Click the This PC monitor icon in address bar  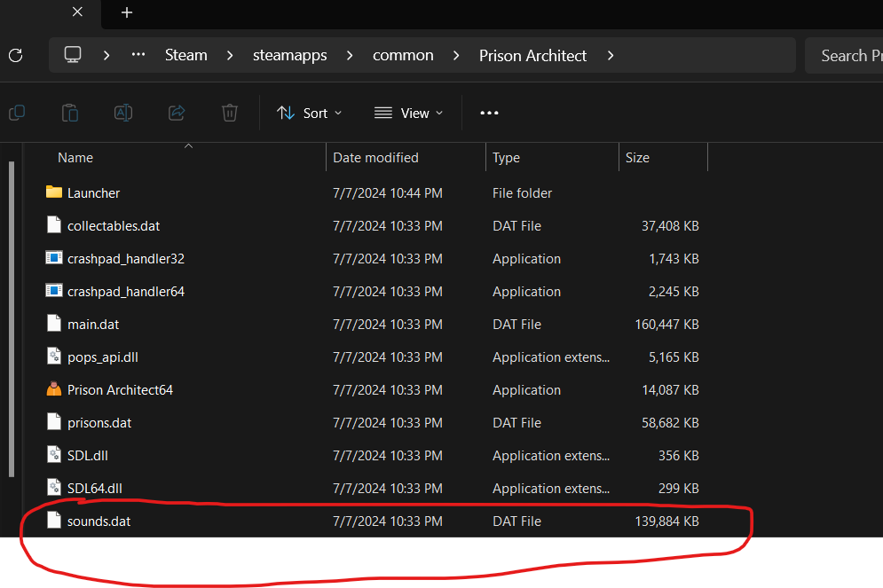tap(73, 55)
